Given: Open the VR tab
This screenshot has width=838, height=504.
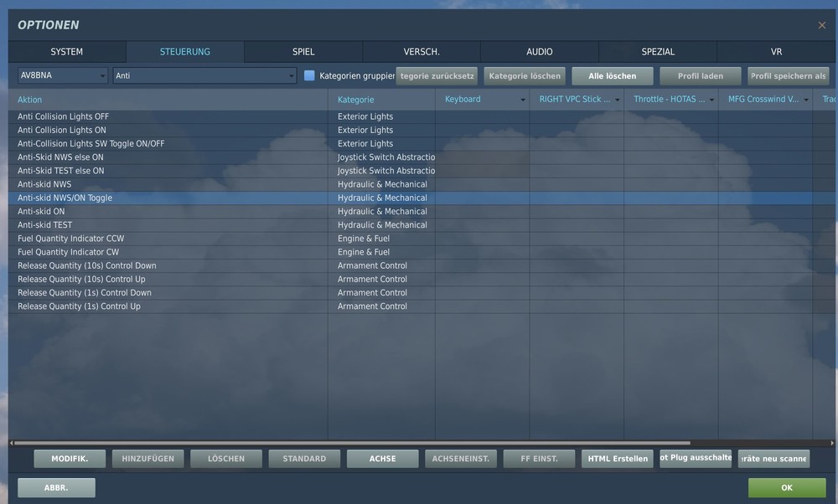Looking at the screenshot, I should (x=776, y=52).
